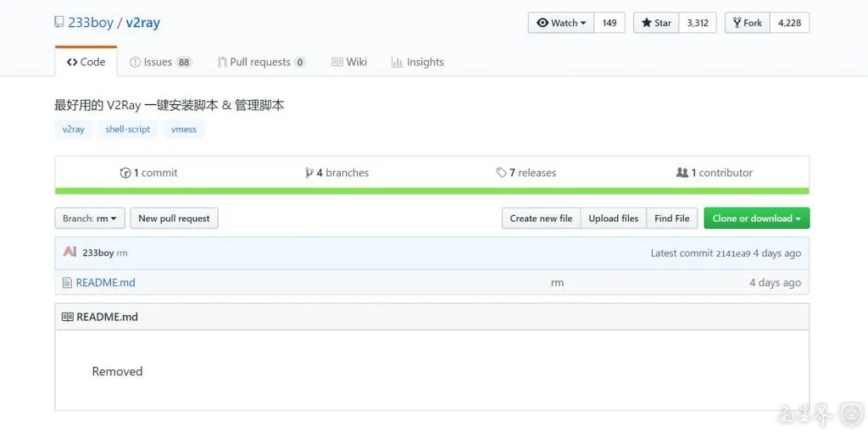Click the 233boy avatar icon in commit row
The image size is (868, 432).
[70, 252]
